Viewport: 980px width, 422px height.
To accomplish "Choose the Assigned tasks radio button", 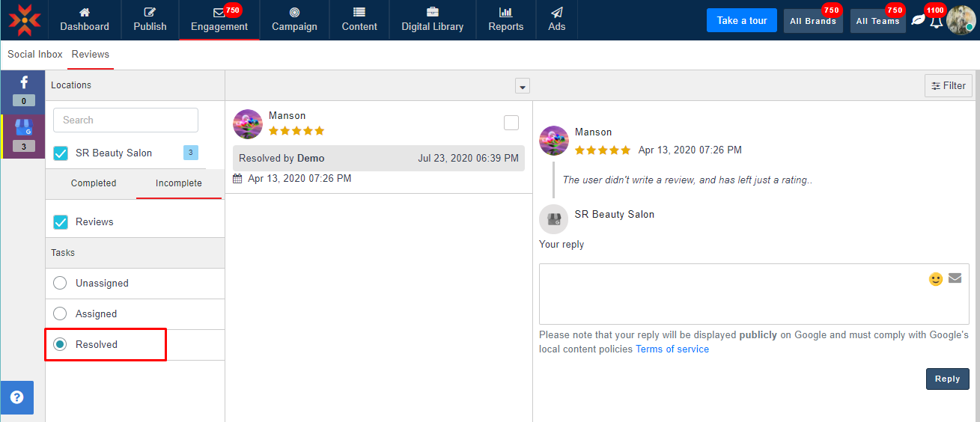I will 61,314.
